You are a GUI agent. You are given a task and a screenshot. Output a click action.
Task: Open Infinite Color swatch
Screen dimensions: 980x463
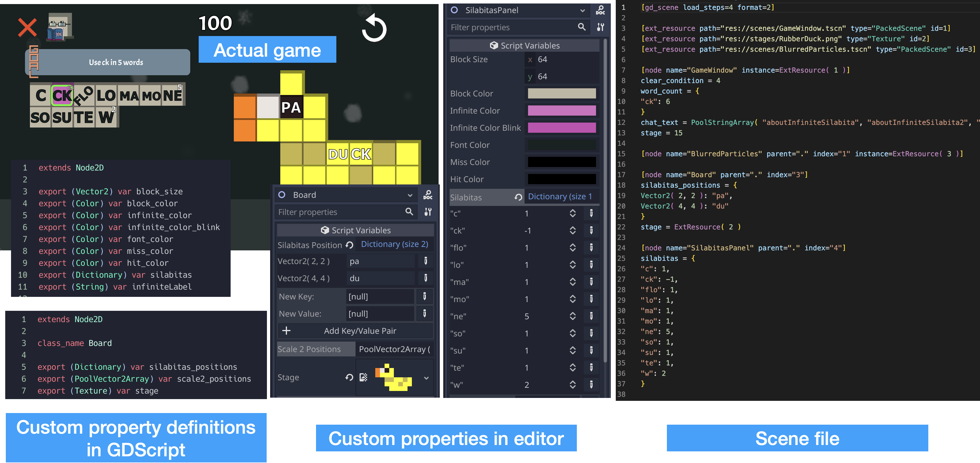562,110
